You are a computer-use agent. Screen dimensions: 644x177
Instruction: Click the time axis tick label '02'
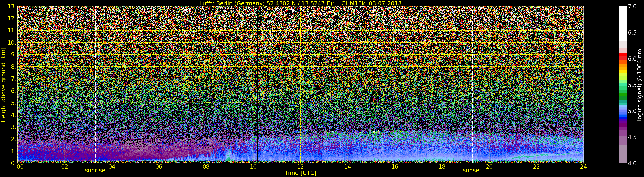(65, 166)
